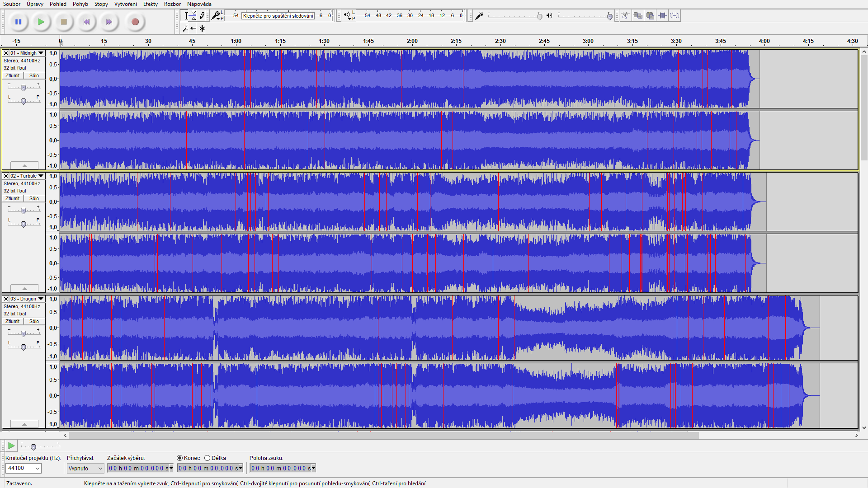Select the Selection (I-beam) tool

click(x=186, y=16)
